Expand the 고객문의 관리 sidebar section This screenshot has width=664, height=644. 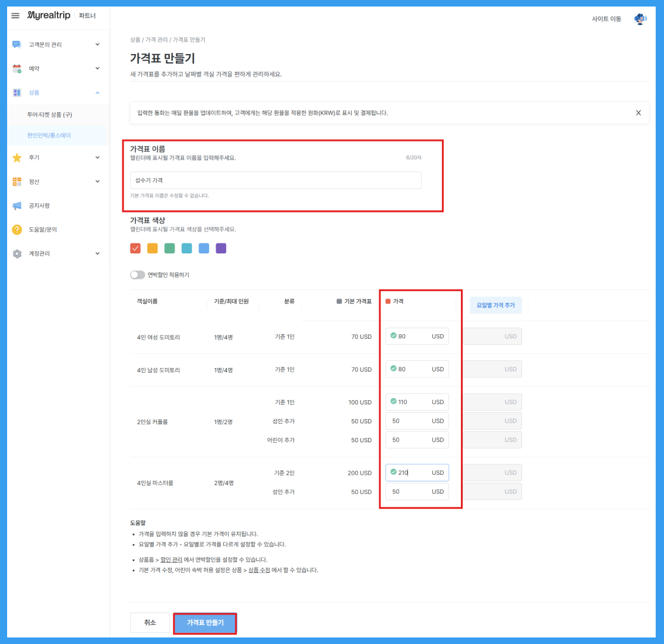point(97,45)
